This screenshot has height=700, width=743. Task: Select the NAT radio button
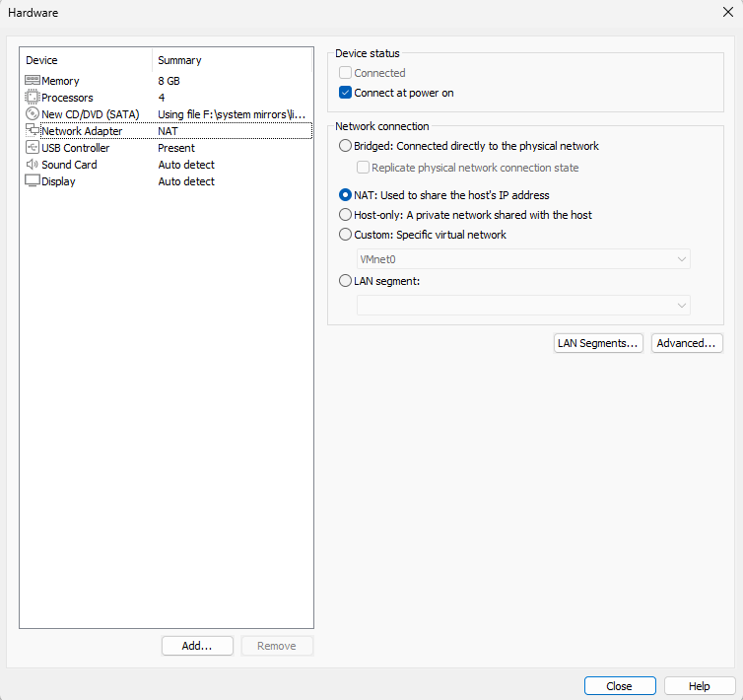tap(345, 195)
